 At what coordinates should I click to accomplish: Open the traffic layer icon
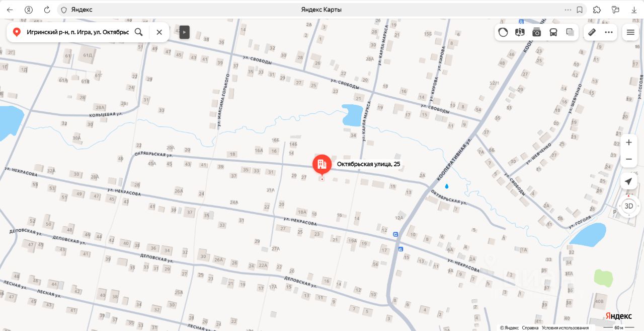pyautogui.click(x=503, y=32)
